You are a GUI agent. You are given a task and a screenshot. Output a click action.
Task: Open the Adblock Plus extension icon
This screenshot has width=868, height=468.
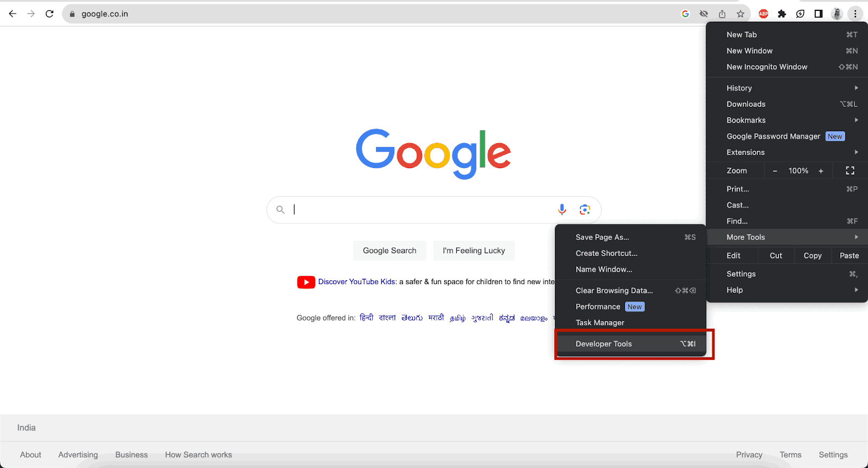[x=763, y=14]
